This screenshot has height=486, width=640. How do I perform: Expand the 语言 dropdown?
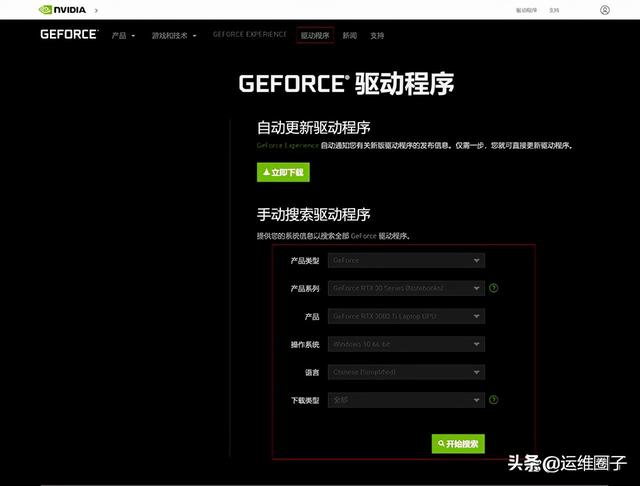click(406, 372)
